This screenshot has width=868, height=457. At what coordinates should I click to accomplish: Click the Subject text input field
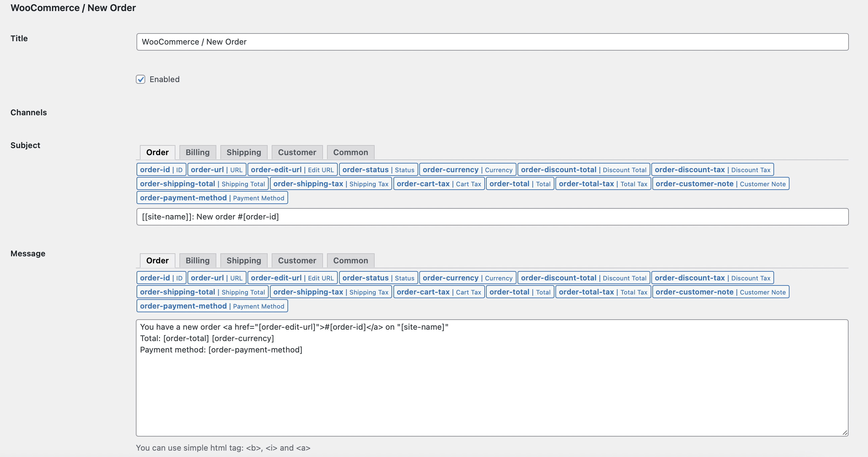492,217
